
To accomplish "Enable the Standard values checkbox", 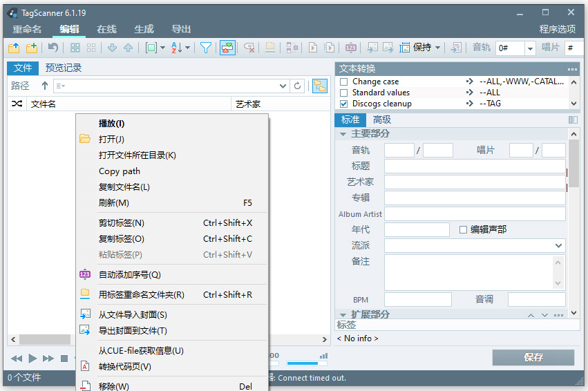I will pos(343,93).
